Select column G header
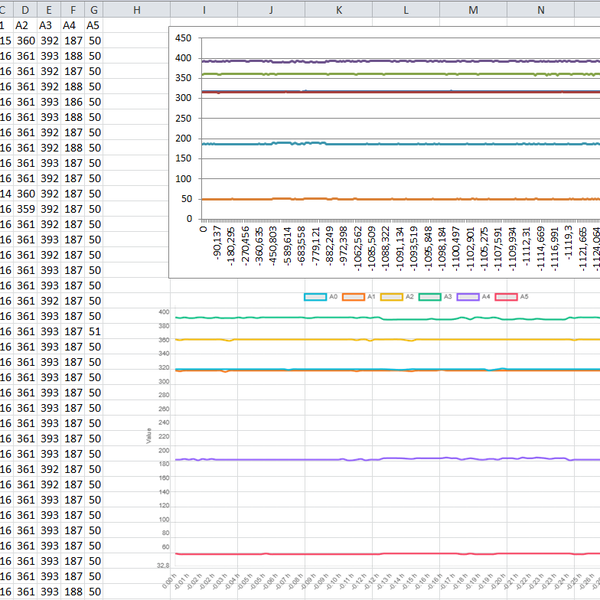Image resolution: width=600 pixels, height=600 pixels. [x=94, y=10]
